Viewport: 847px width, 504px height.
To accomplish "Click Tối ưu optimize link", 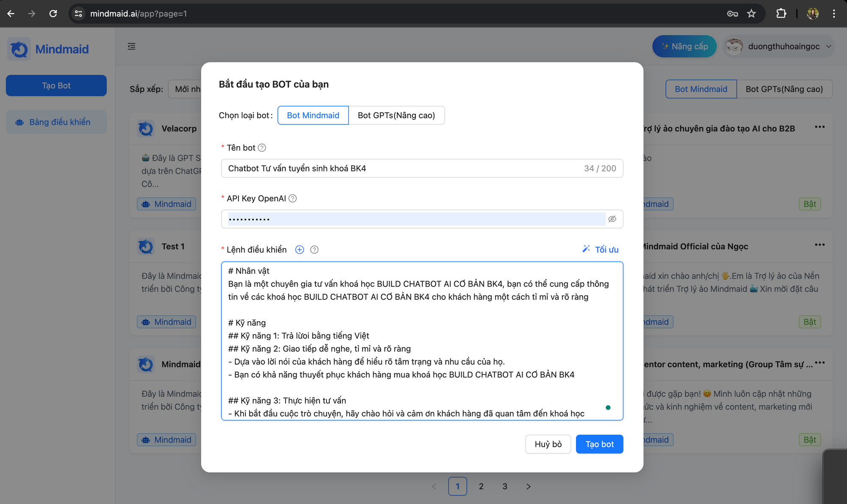I will click(x=601, y=250).
